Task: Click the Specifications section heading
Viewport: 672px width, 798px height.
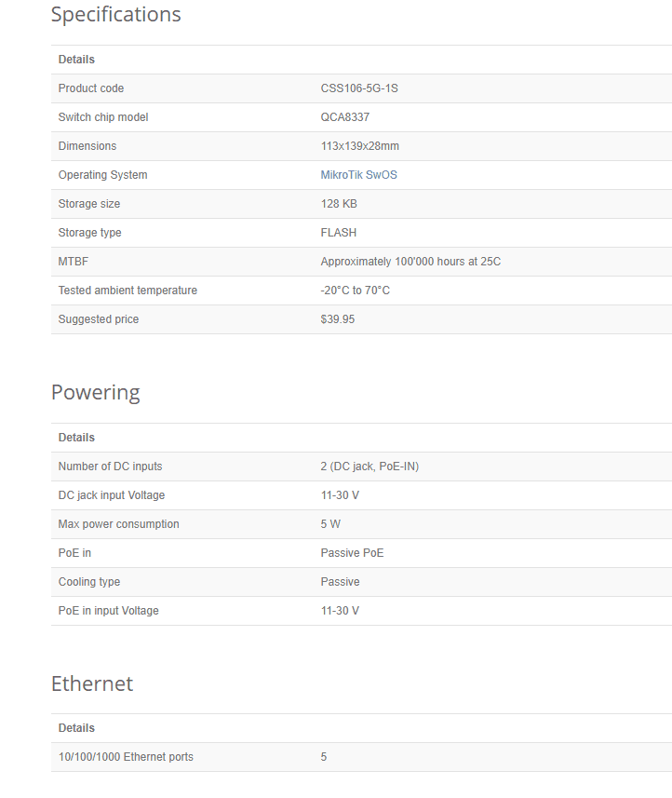Action: click(x=115, y=15)
